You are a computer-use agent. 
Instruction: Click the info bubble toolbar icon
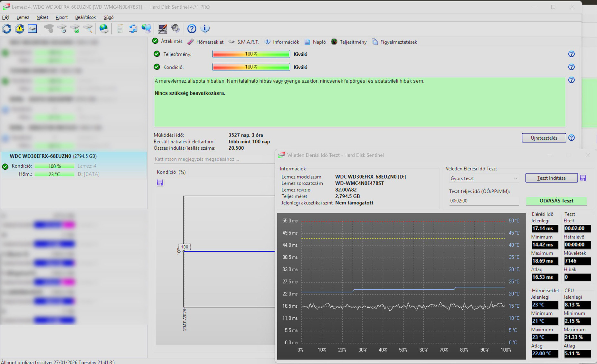point(205,29)
